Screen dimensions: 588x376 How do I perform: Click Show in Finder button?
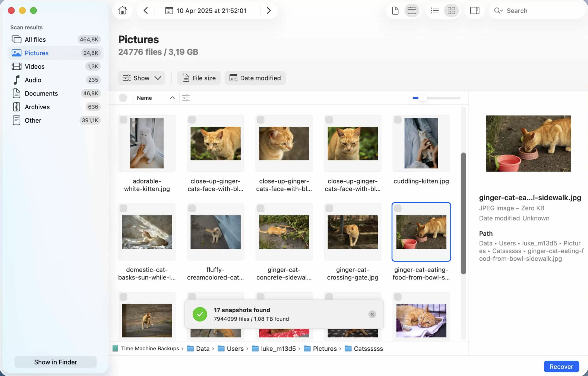pyautogui.click(x=56, y=362)
